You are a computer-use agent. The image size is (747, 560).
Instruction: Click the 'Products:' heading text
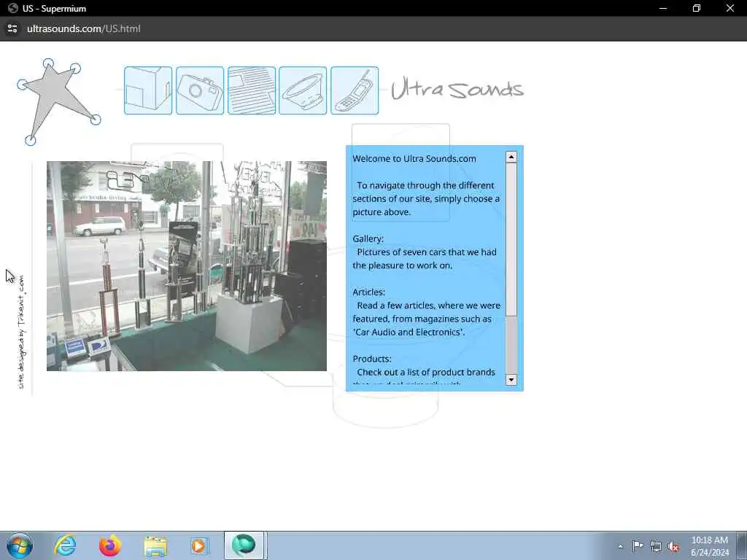coord(371,359)
